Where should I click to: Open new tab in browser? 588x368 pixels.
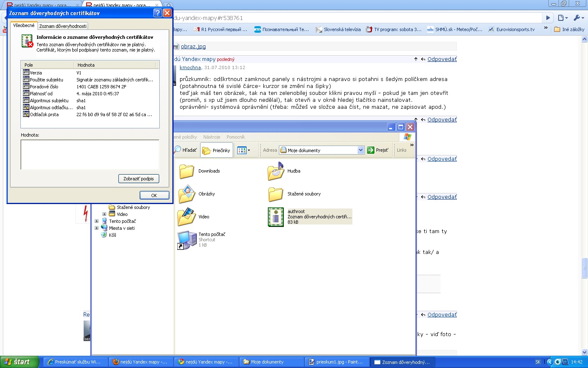(x=168, y=5)
